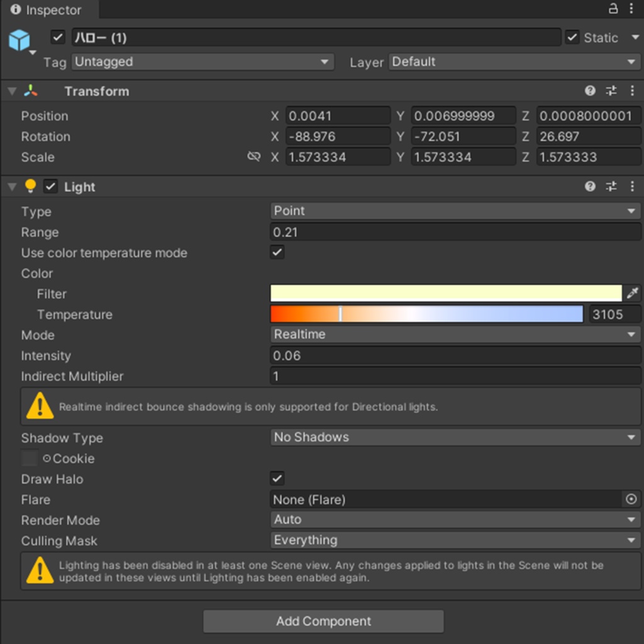Click the Intensity value field
The image size is (644, 644).
click(x=455, y=355)
